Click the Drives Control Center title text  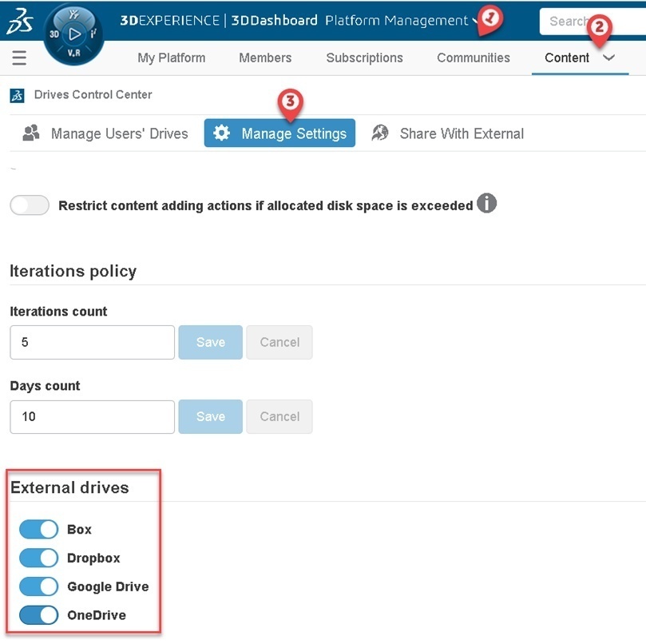tap(93, 95)
